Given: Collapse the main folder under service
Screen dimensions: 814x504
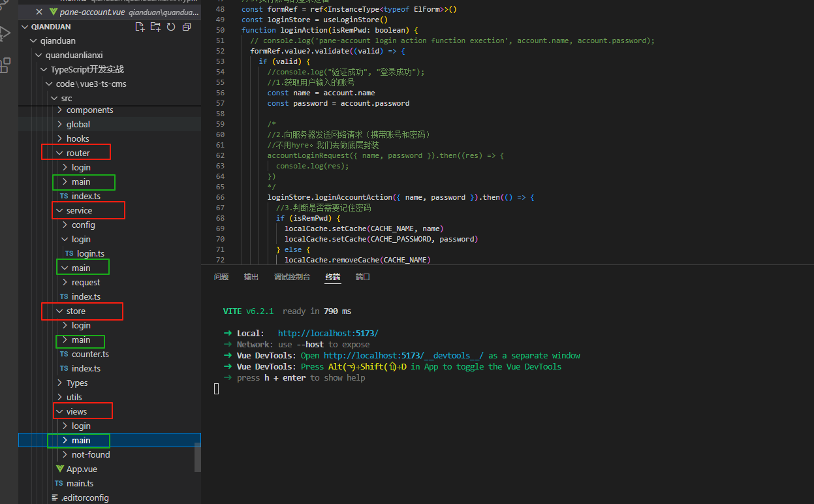Looking at the screenshot, I should pos(65,268).
